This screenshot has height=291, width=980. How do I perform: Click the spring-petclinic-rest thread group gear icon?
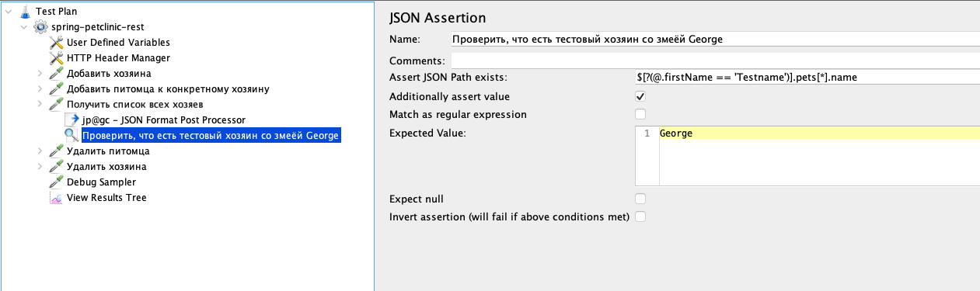40,26
